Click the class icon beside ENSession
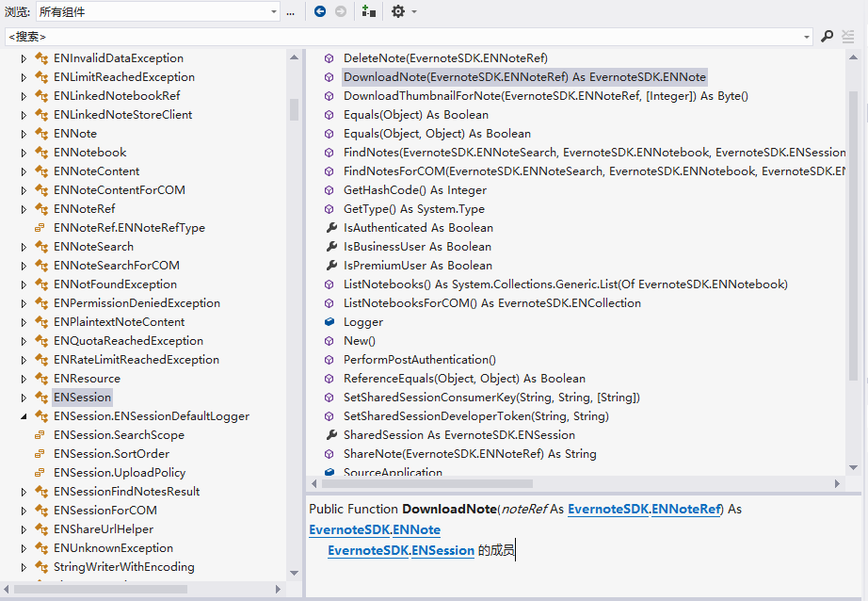868x601 pixels. (x=41, y=398)
